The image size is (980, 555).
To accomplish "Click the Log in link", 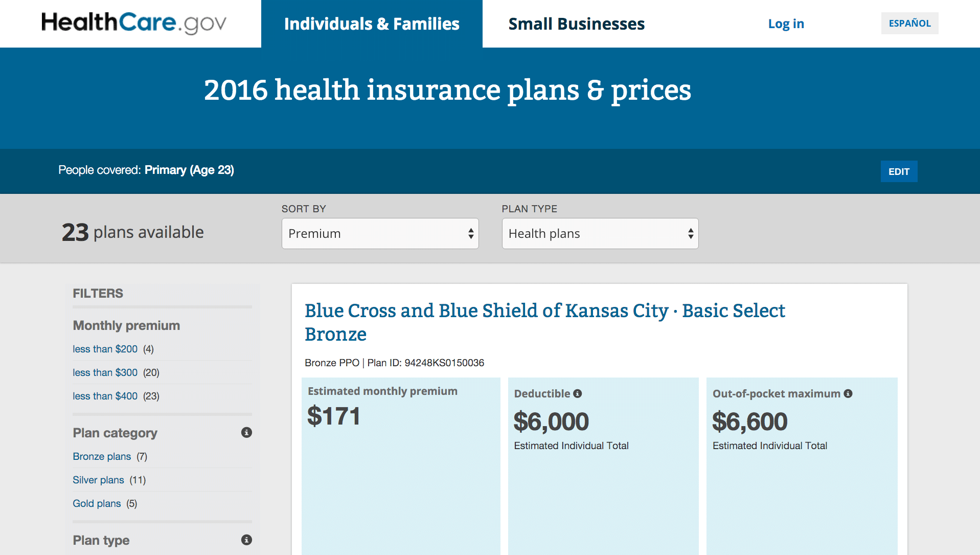I will click(x=786, y=24).
